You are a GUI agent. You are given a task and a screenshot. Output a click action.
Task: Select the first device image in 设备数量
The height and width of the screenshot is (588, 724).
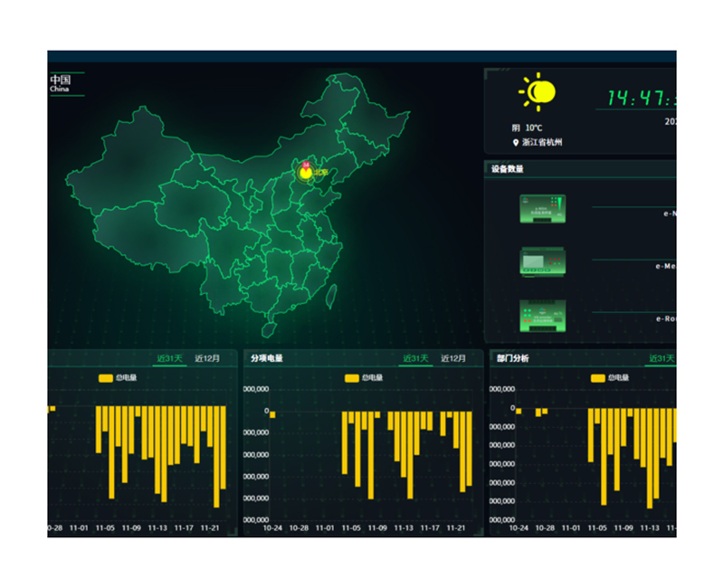tap(542, 209)
